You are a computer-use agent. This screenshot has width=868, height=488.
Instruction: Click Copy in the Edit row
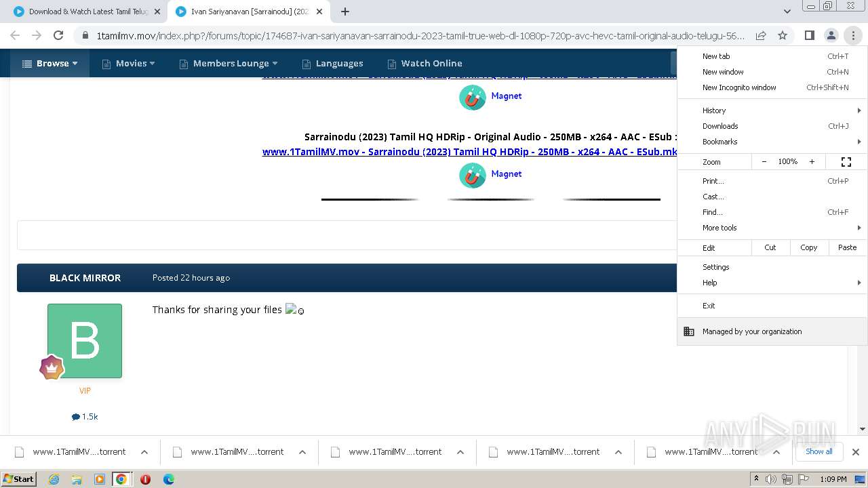click(809, 247)
